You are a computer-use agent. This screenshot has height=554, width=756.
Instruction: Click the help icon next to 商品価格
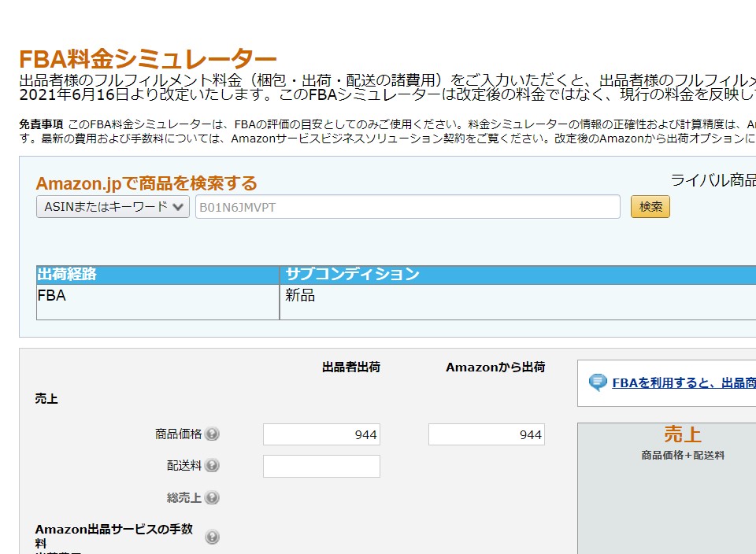[x=212, y=434]
